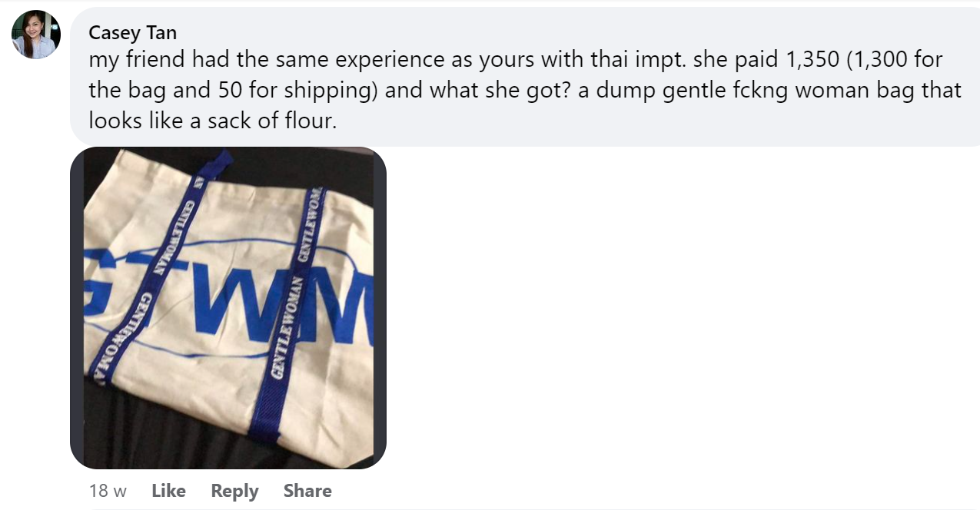Click the grey comment text bubble
The image size is (980, 510).
click(525, 77)
